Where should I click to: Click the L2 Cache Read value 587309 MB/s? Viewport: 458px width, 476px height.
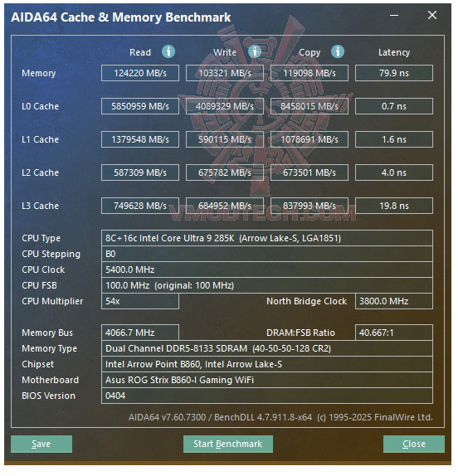(x=141, y=173)
